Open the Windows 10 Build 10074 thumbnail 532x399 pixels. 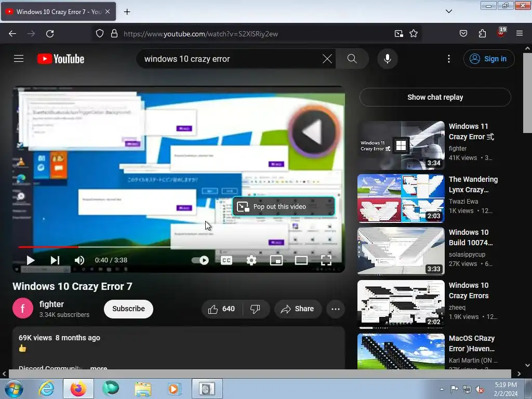tap(401, 251)
